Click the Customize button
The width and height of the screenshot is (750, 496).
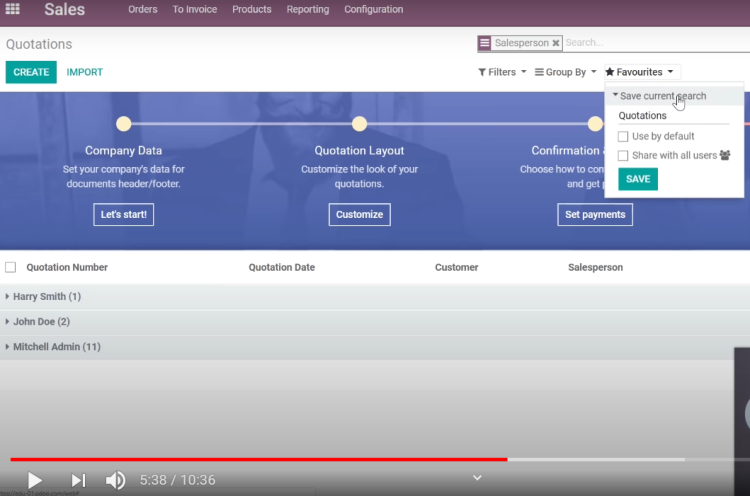tap(359, 214)
